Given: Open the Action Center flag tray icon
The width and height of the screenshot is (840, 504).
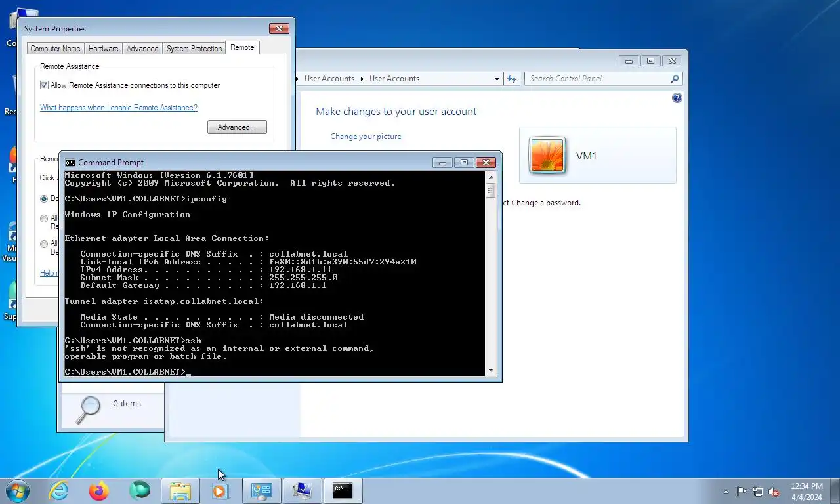Looking at the screenshot, I should [x=742, y=492].
